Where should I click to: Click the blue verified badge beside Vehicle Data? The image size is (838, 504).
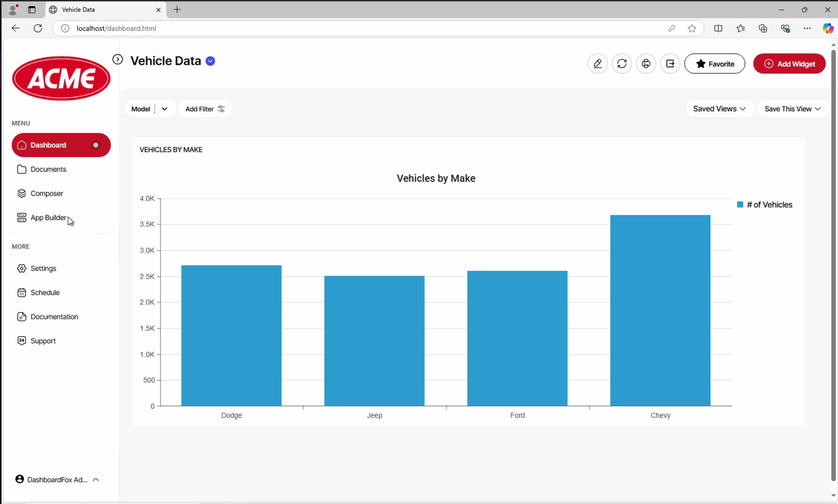(210, 61)
